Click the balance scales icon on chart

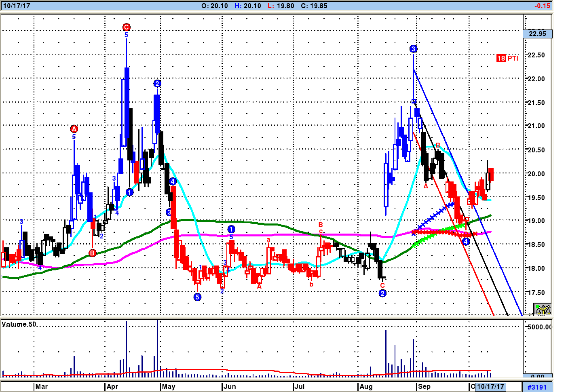543,310
